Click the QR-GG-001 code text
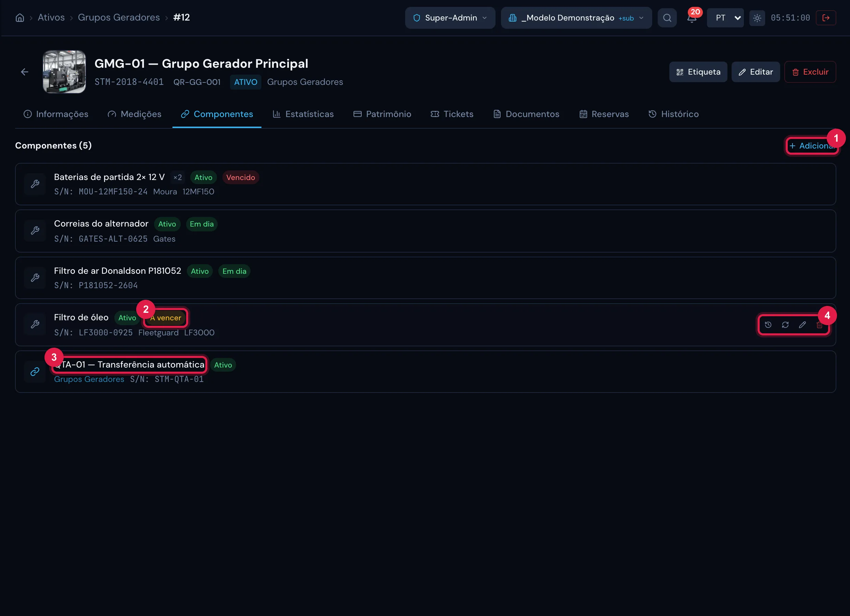This screenshot has width=850, height=616. coord(197,82)
